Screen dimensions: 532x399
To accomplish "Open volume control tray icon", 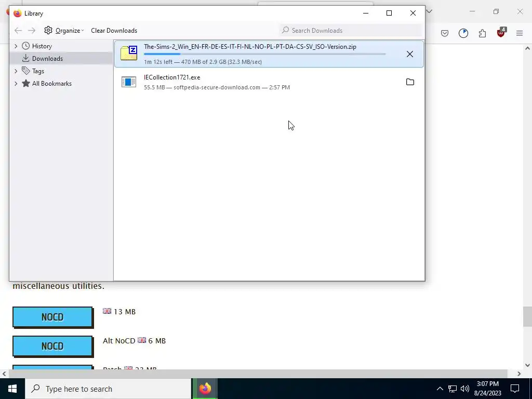I will click(465, 389).
